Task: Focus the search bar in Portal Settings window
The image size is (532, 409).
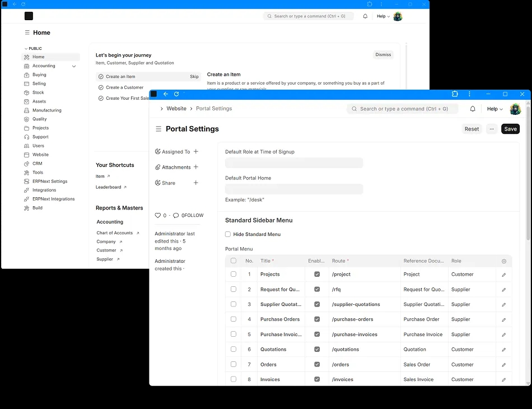Action: [x=403, y=109]
